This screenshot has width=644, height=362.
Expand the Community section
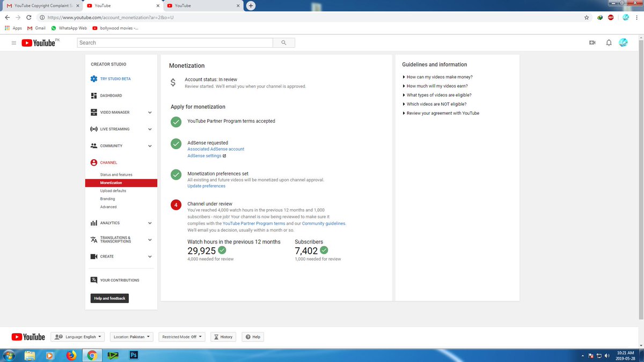click(150, 146)
